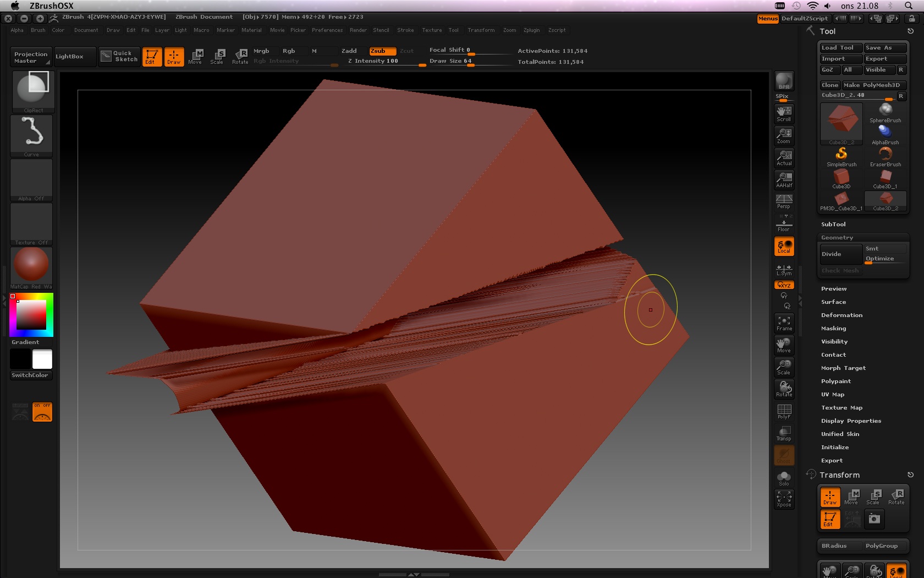924x578 pixels.
Task: Open the Stroke menu
Action: [405, 30]
